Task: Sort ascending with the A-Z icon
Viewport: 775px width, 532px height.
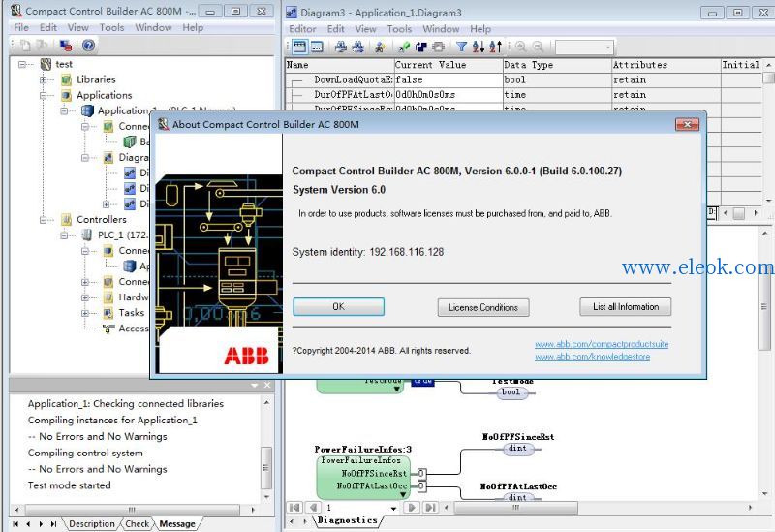Action: (x=479, y=47)
